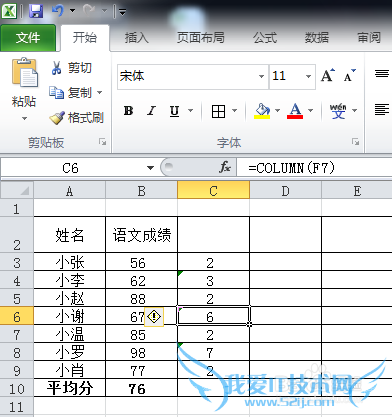Click the error warning diamond icon
The height and width of the screenshot is (417, 392).
point(154,316)
